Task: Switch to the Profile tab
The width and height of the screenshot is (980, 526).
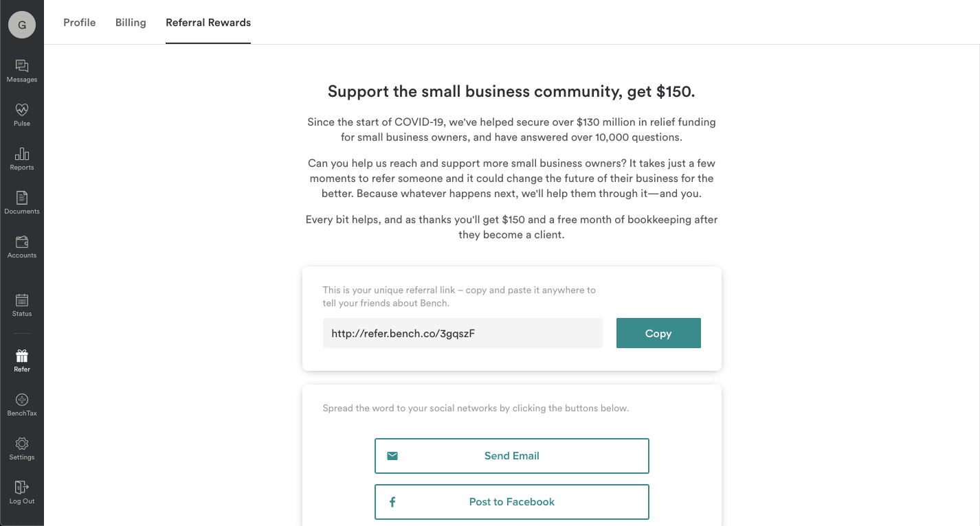Action: [79, 22]
